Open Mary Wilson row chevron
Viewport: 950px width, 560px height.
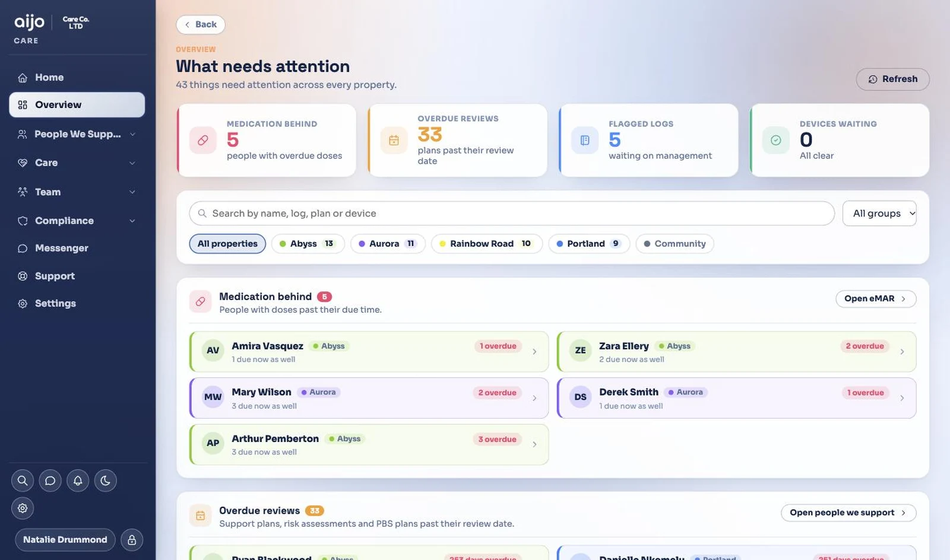534,398
